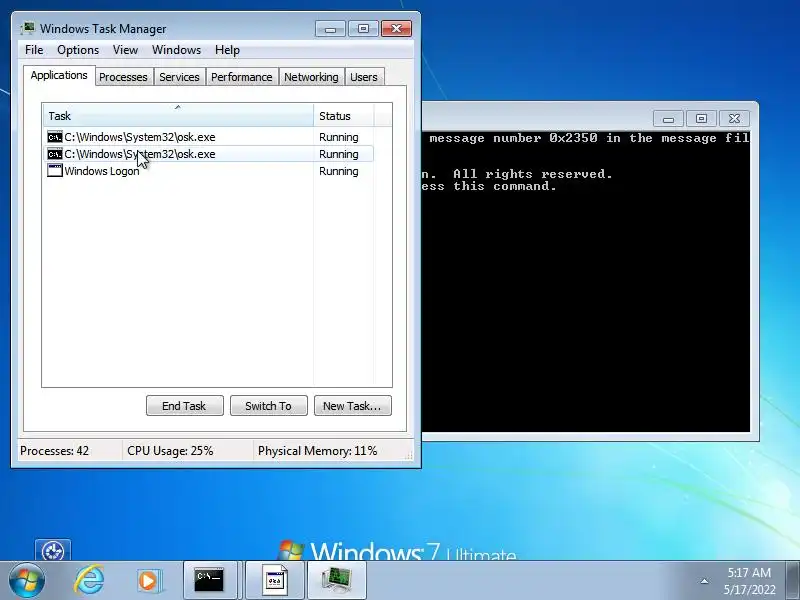Select the Applications tab

click(x=59, y=76)
